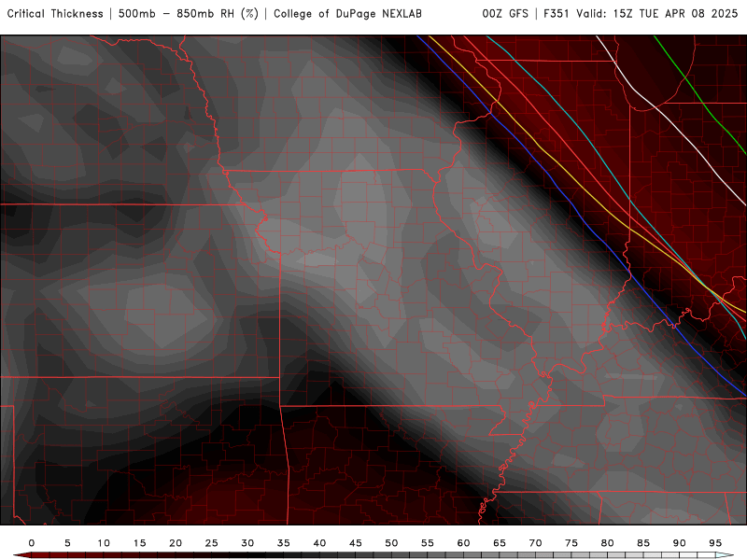Click the '00Z GFS' model run label
Viewport: 747px width, 560px height.
[x=505, y=14]
